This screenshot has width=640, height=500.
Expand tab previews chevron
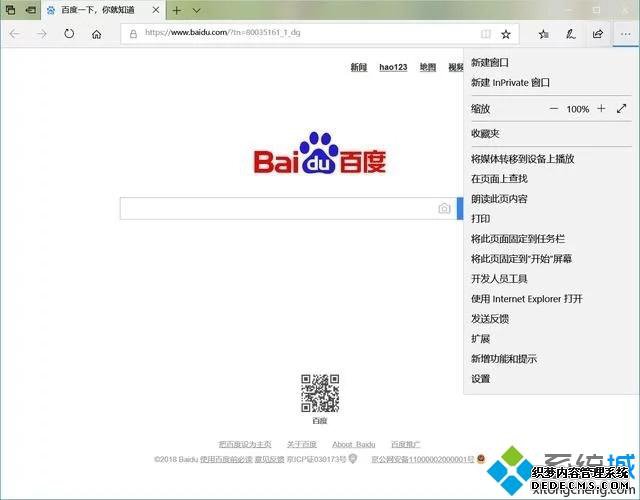click(196, 10)
